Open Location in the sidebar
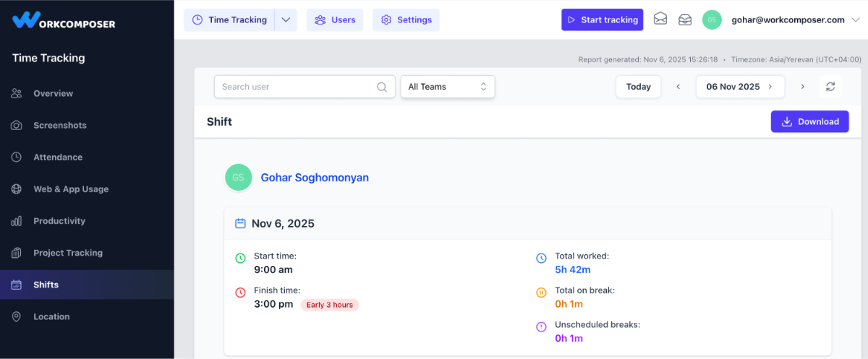Image resolution: width=868 pixels, height=359 pixels. [x=87, y=316]
